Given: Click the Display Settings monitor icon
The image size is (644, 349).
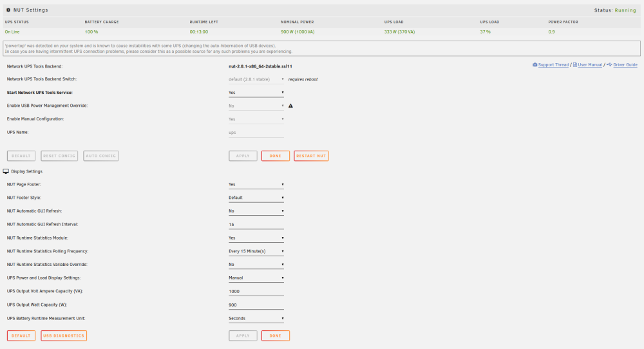Looking at the screenshot, I should (x=6, y=171).
